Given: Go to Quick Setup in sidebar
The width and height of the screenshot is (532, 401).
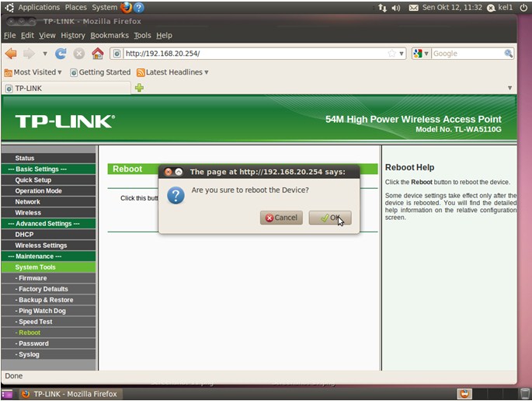Looking at the screenshot, I should [x=48, y=180].
